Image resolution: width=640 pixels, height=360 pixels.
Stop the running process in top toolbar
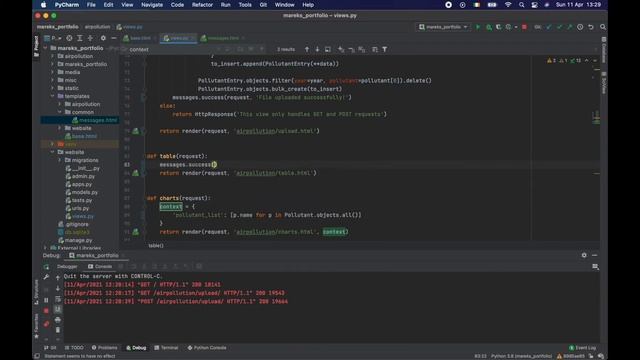[524, 27]
